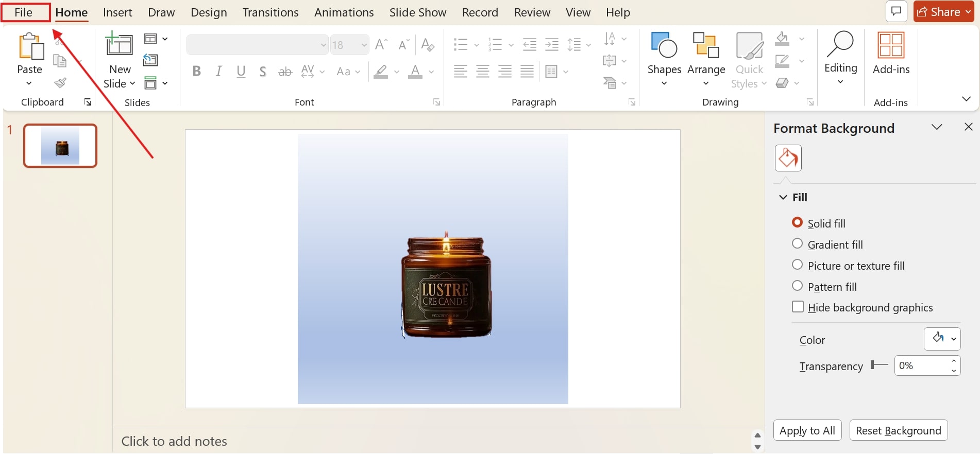Collapse the Fill section
The width and height of the screenshot is (980, 454).
[x=783, y=197]
